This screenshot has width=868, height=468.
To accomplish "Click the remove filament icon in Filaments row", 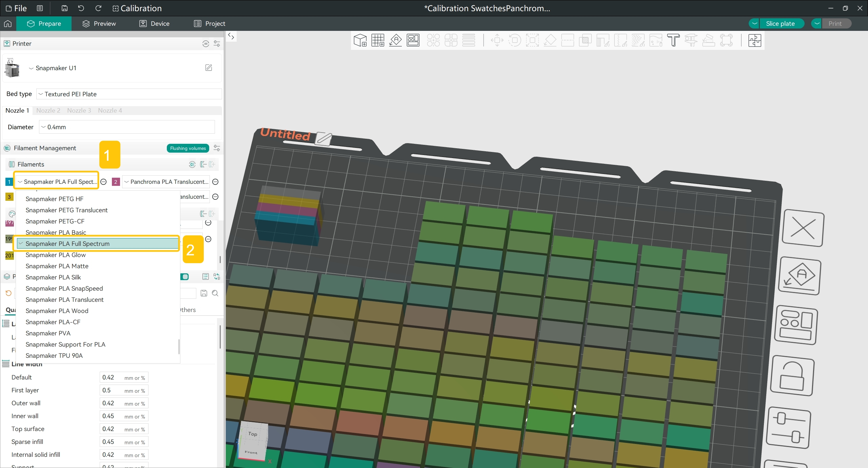I will point(203,164).
